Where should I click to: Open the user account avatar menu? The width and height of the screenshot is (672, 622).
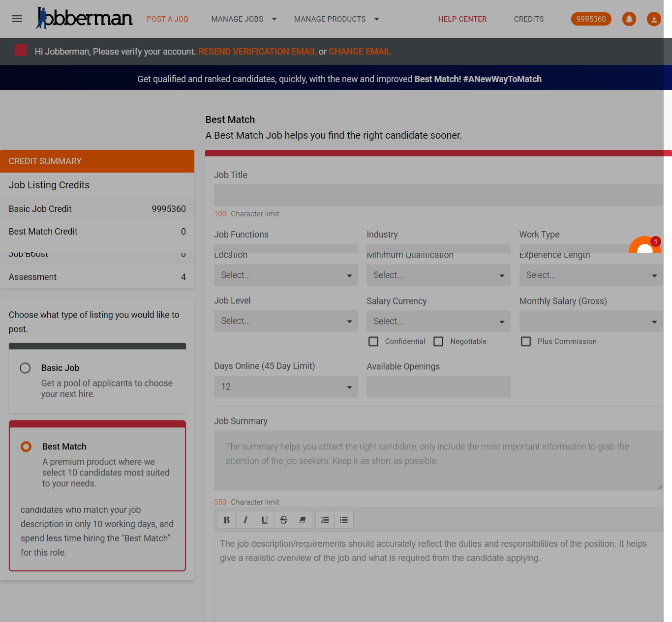[x=654, y=19]
